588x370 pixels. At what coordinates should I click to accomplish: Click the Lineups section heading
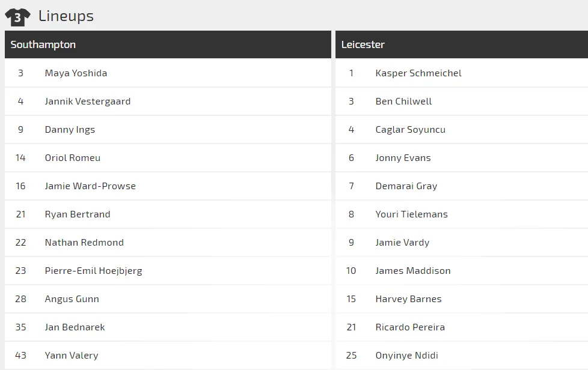[66, 16]
